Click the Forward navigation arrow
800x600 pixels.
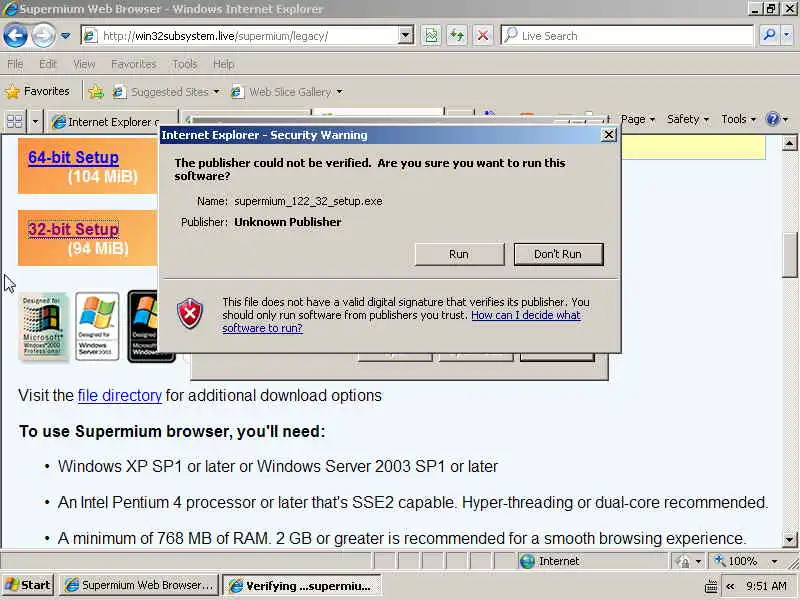44,36
